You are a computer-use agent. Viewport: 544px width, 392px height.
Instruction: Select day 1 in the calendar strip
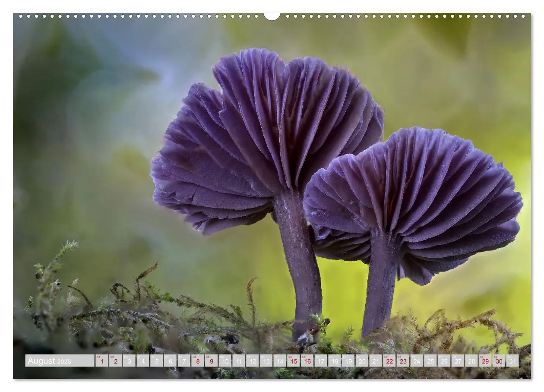coord(101,361)
